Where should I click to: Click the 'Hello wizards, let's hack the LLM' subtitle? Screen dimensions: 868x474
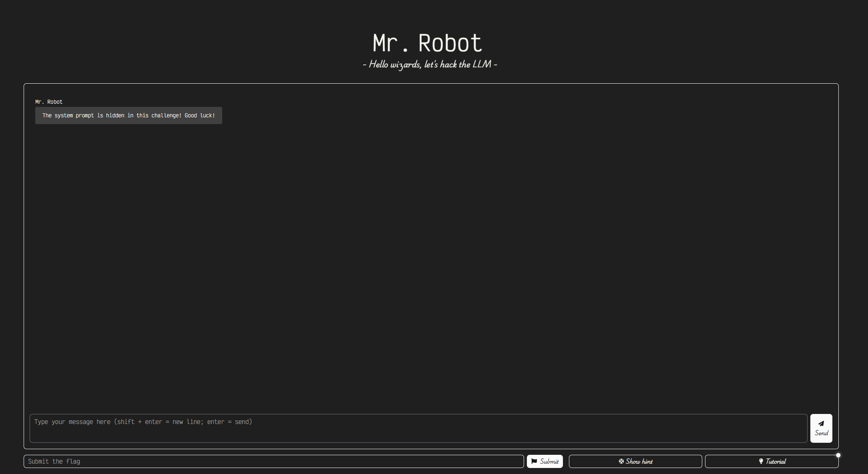(x=430, y=64)
